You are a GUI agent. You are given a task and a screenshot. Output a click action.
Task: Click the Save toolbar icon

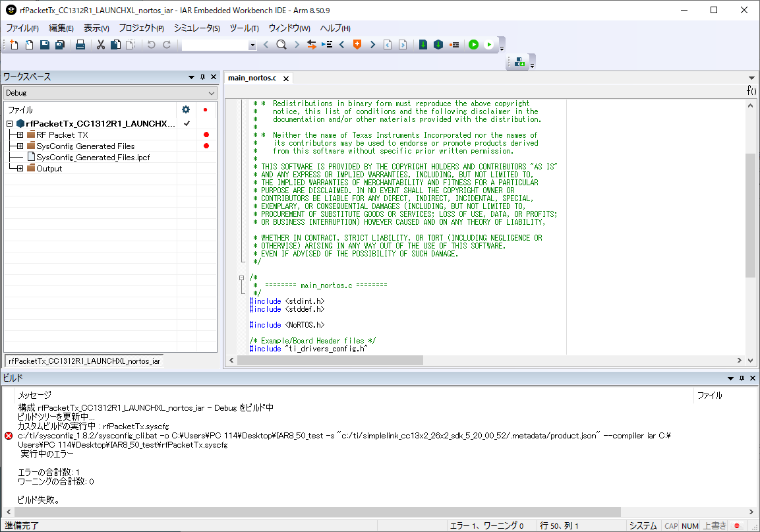point(45,45)
